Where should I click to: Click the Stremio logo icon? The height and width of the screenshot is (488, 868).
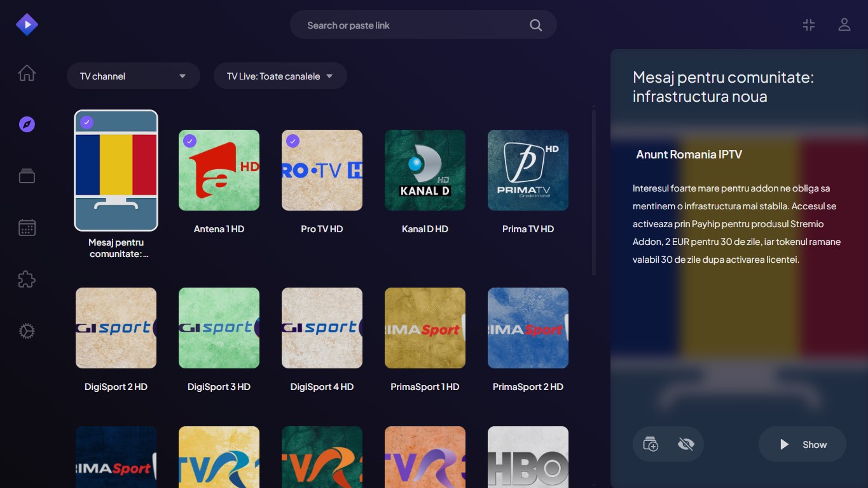27,25
